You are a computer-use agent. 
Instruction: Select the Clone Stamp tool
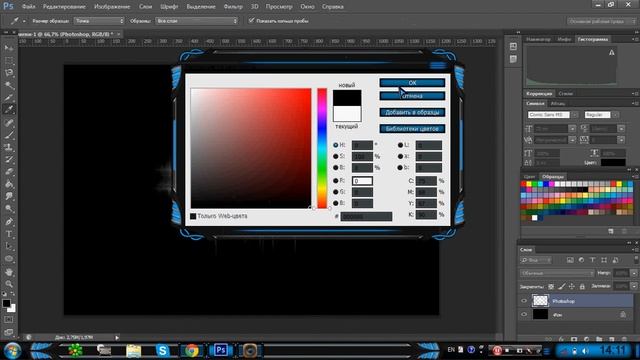(x=9, y=147)
